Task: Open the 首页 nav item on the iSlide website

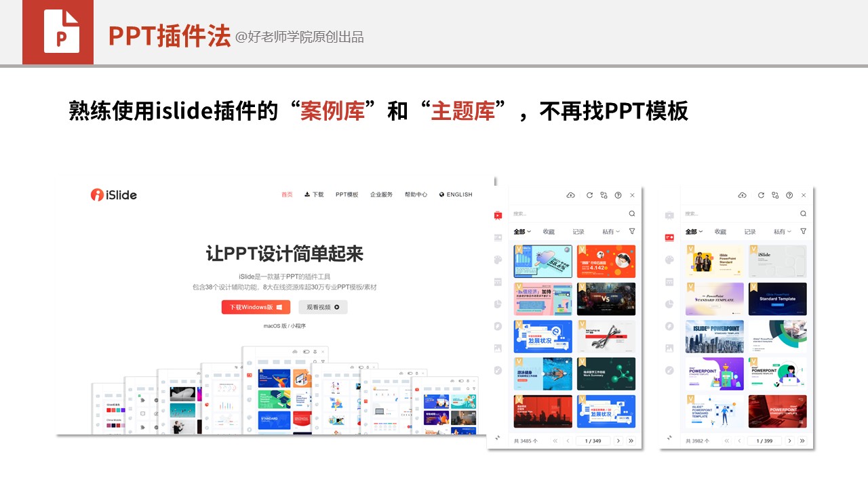Action: (x=287, y=195)
